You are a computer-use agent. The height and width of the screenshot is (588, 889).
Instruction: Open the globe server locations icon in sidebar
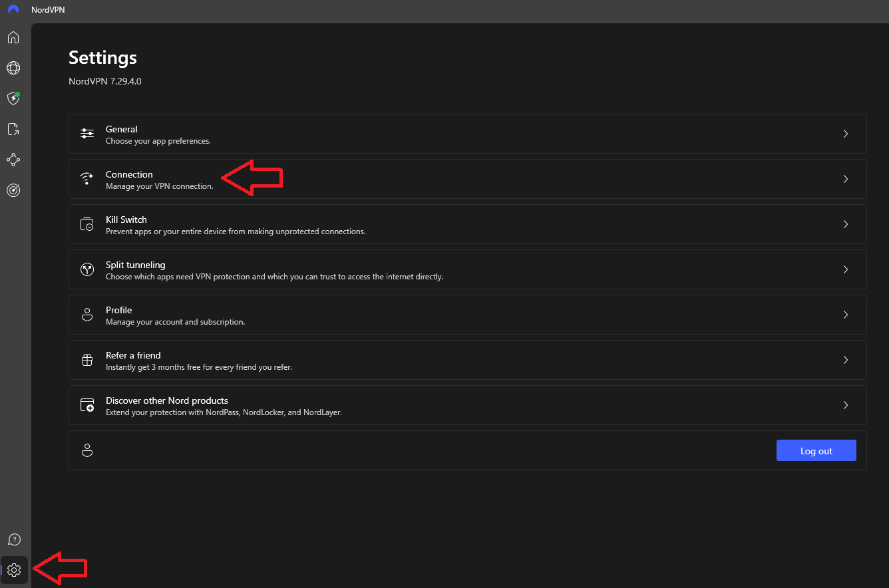point(13,68)
